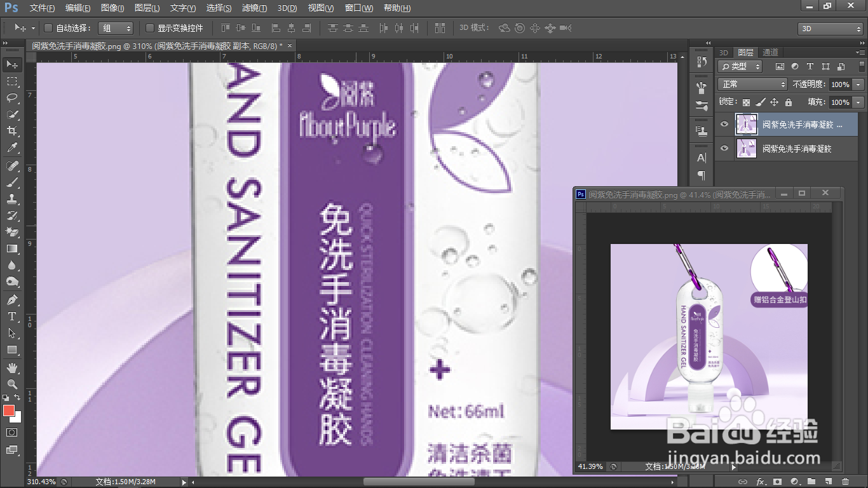Open the 类型 layer filter dropdown

point(740,66)
